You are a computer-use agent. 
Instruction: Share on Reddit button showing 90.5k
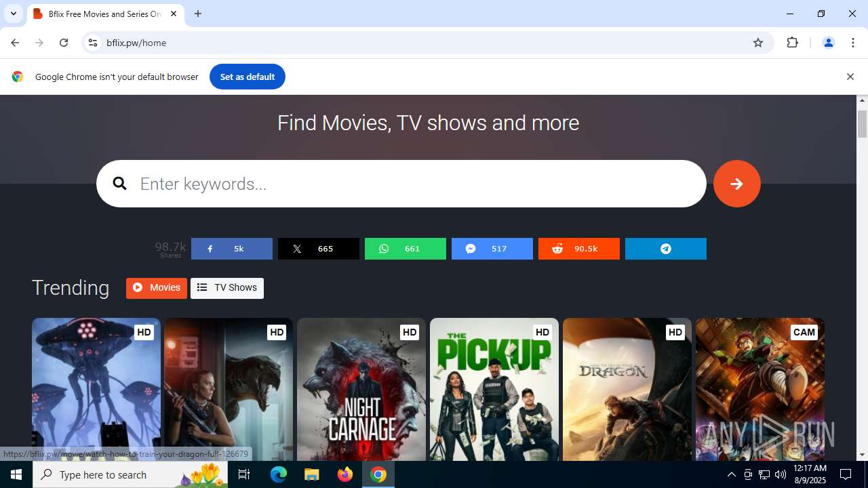(579, 249)
